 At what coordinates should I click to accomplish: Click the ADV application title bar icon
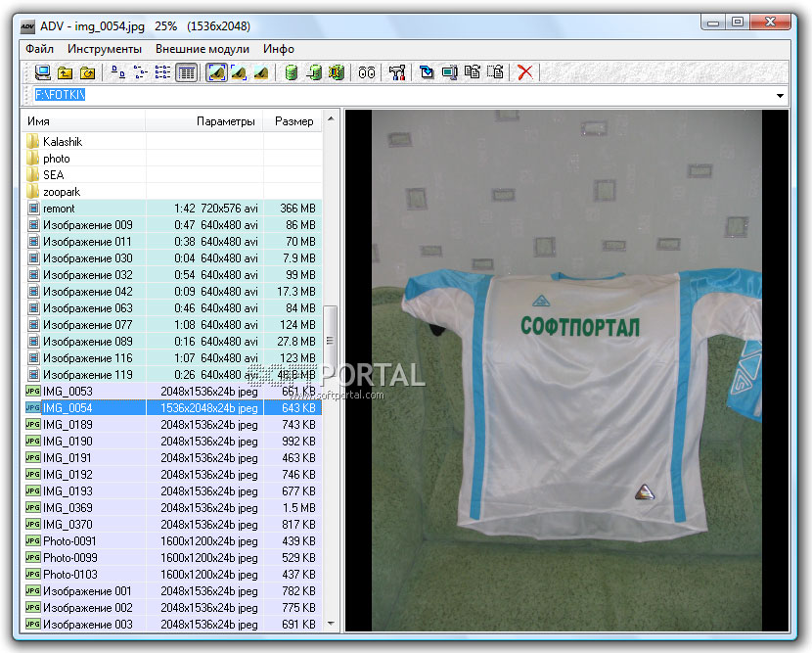click(x=27, y=26)
